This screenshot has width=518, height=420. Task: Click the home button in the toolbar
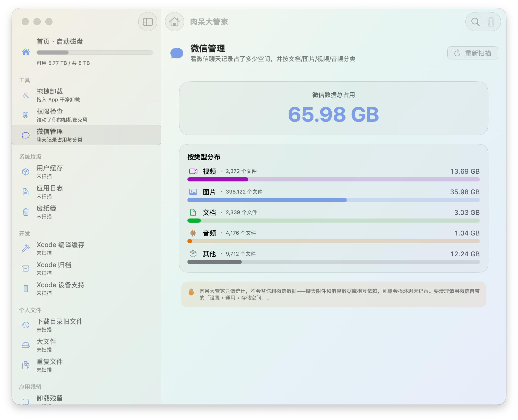click(175, 22)
